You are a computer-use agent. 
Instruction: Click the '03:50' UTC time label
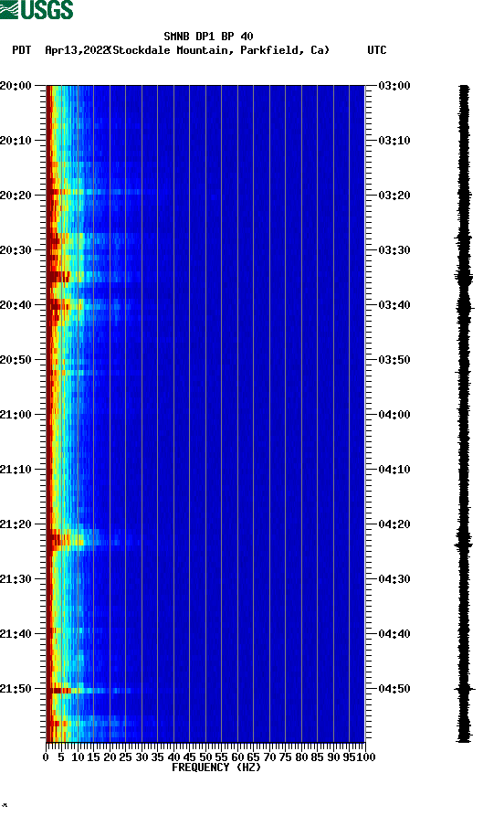point(394,360)
